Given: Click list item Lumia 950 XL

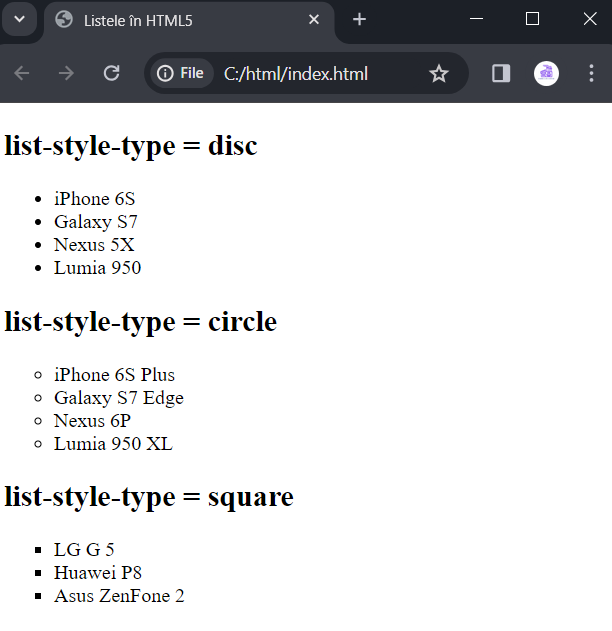Looking at the screenshot, I should 113,444.
